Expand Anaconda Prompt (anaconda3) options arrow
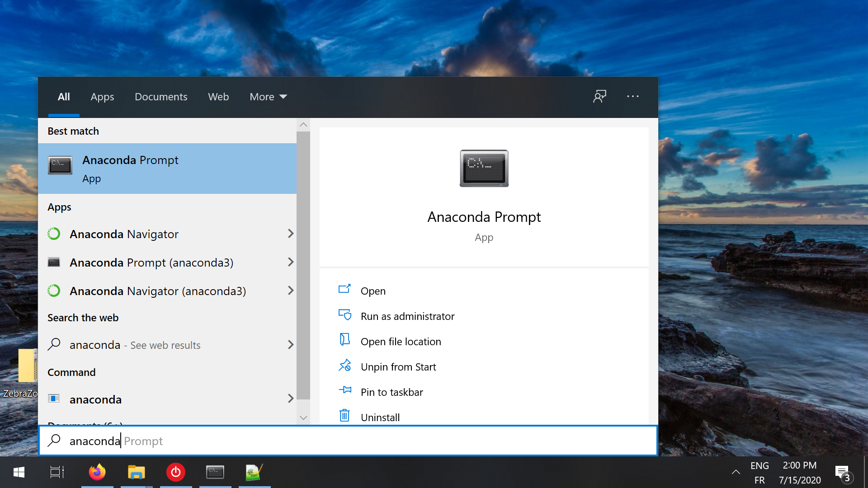868x488 pixels. [x=291, y=262]
